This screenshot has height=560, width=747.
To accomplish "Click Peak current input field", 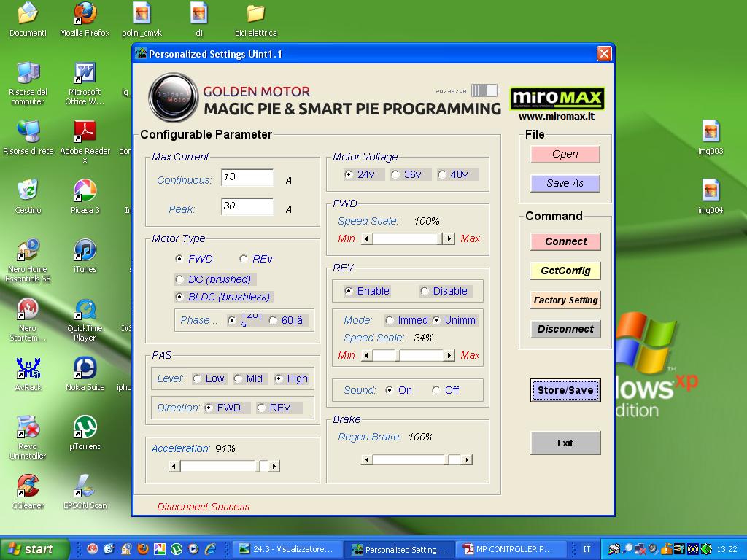I will pyautogui.click(x=247, y=206).
